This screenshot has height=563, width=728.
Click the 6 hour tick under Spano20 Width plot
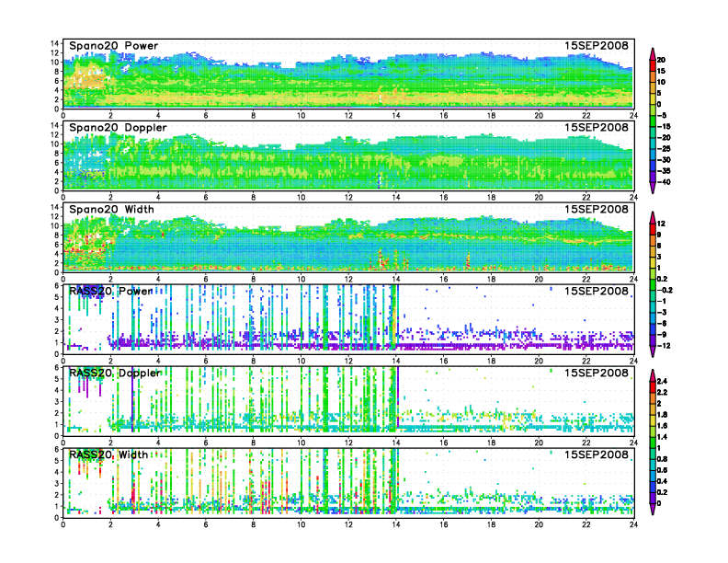point(206,279)
